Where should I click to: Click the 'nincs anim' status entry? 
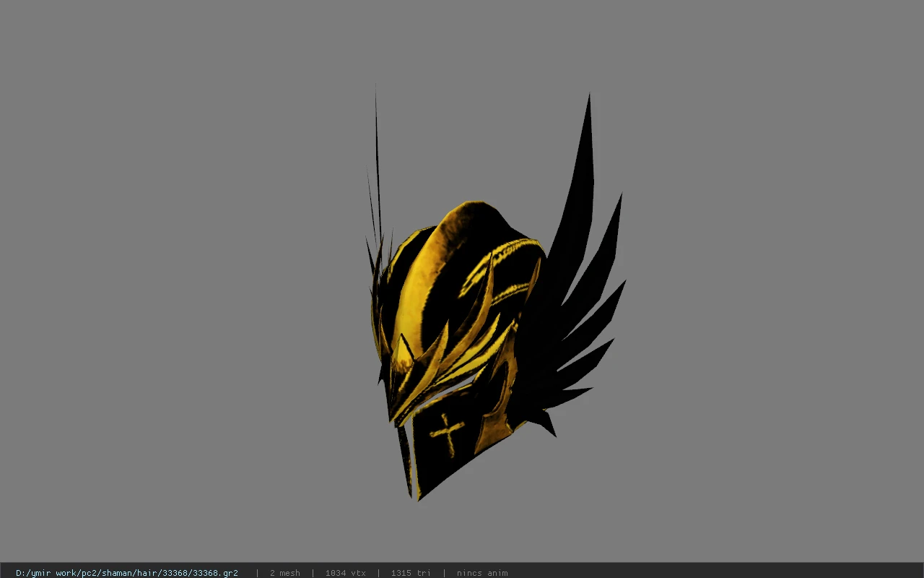[x=482, y=573]
